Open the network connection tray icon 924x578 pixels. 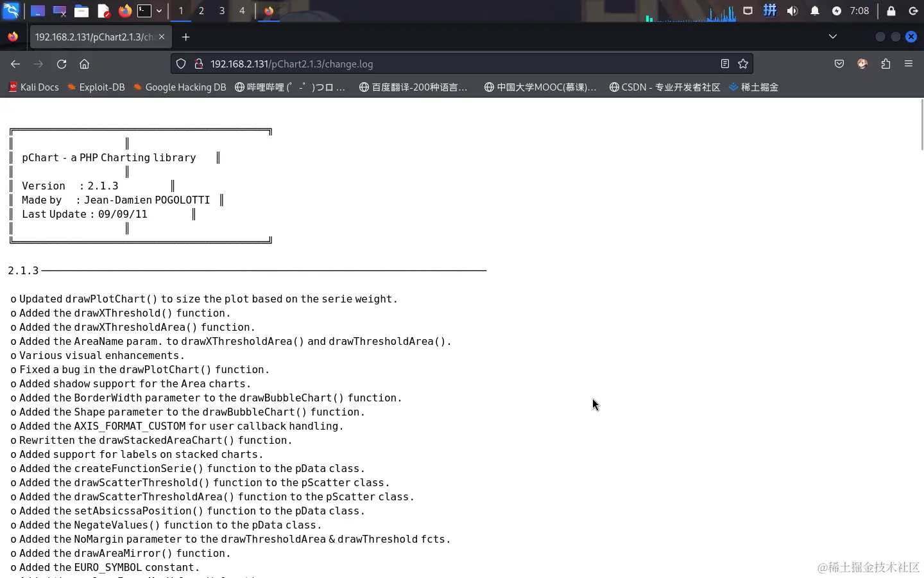tap(748, 11)
